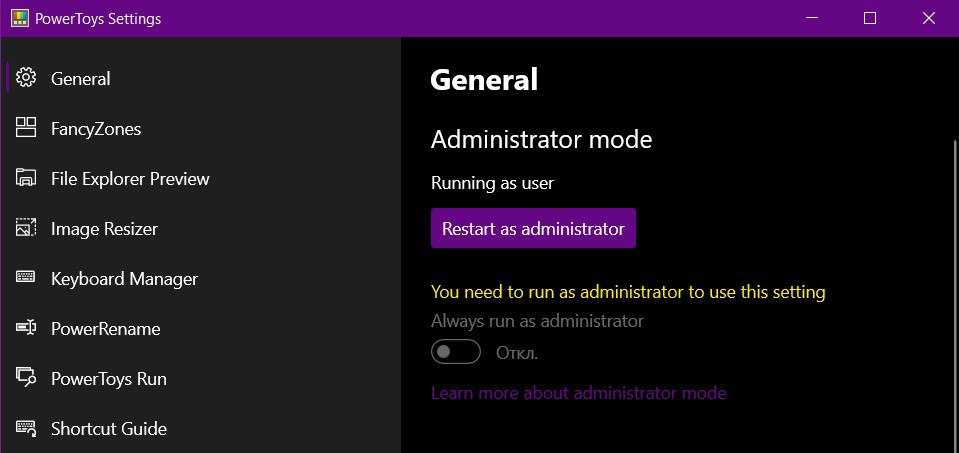Click the PowerRename icon

point(26,328)
